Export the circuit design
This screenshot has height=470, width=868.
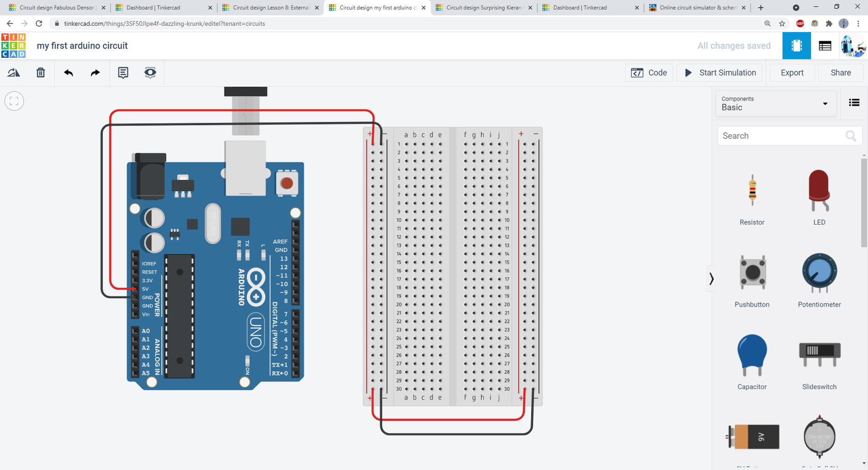(x=792, y=73)
